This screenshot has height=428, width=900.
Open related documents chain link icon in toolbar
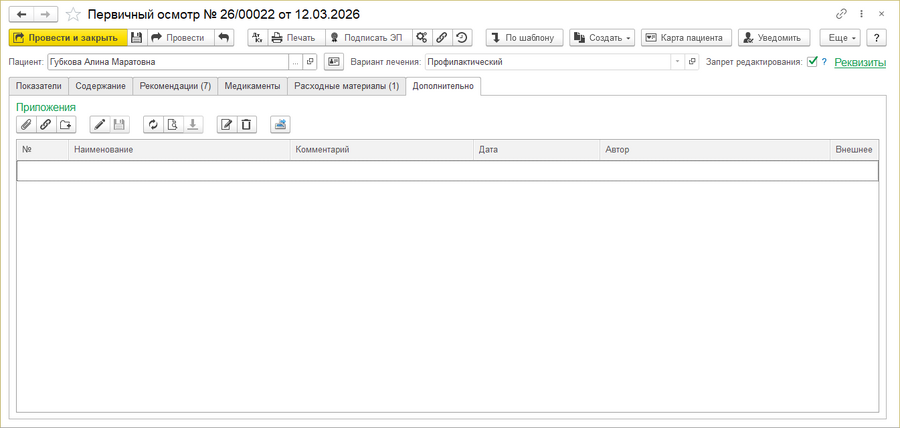[x=441, y=38]
